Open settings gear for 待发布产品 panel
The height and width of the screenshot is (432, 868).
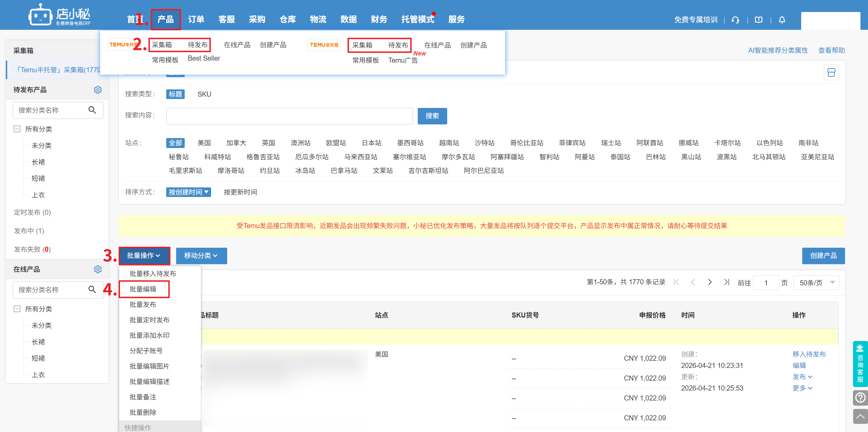[98, 90]
